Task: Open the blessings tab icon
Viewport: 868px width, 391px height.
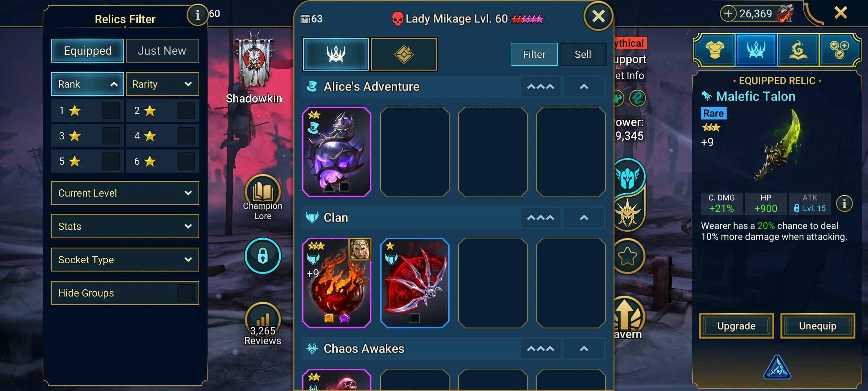Action: 798,50
